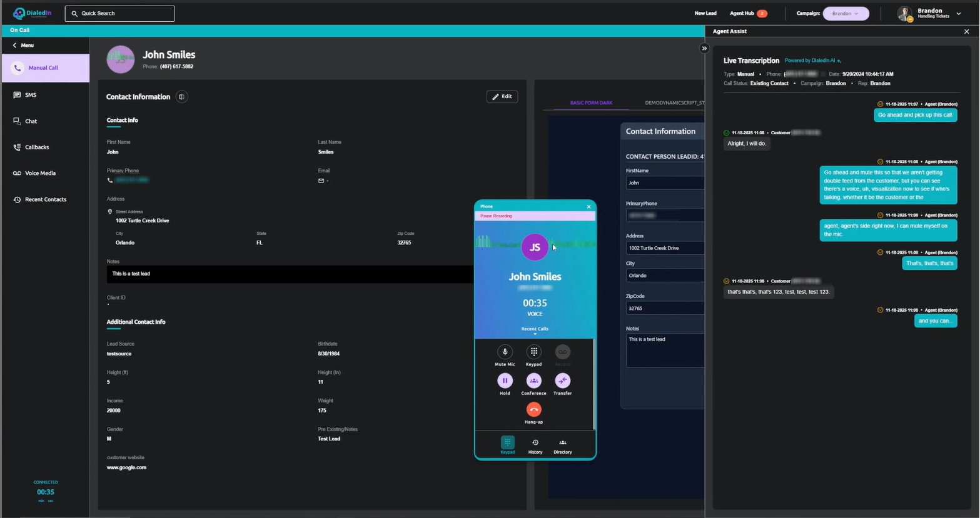Open Voice Media in the sidebar
Image resolution: width=980 pixels, height=518 pixels.
tap(40, 173)
